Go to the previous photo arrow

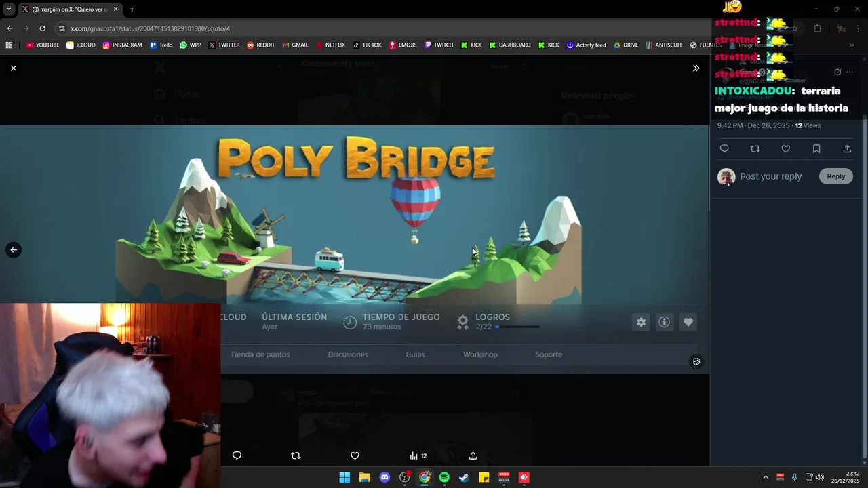pyautogui.click(x=14, y=250)
